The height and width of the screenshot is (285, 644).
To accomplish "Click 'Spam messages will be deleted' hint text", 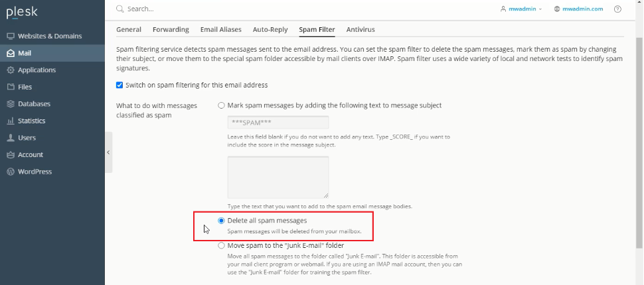I will tap(295, 231).
